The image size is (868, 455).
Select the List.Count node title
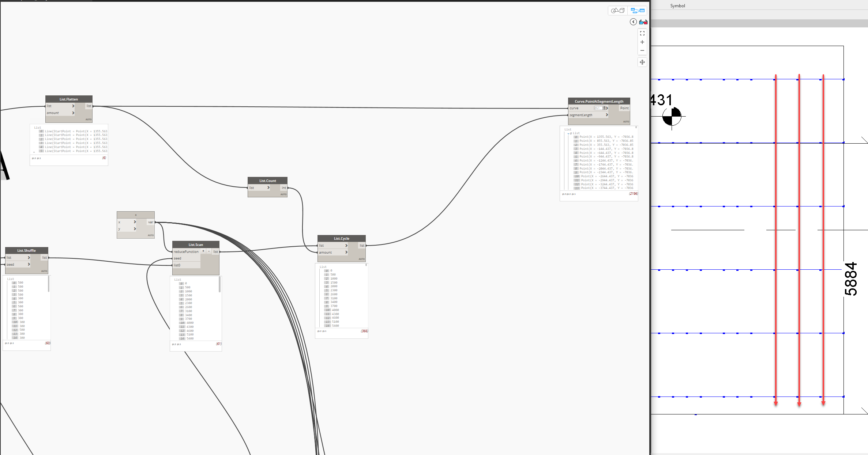pos(267,181)
